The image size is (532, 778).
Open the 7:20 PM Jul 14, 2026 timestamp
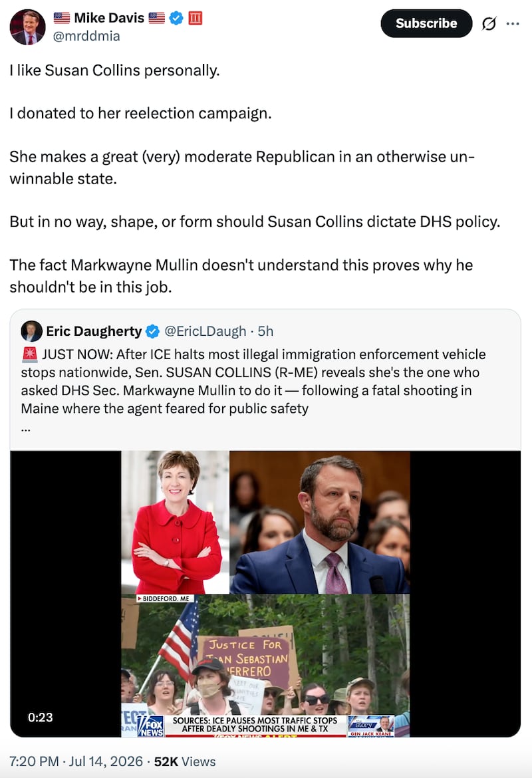click(76, 761)
